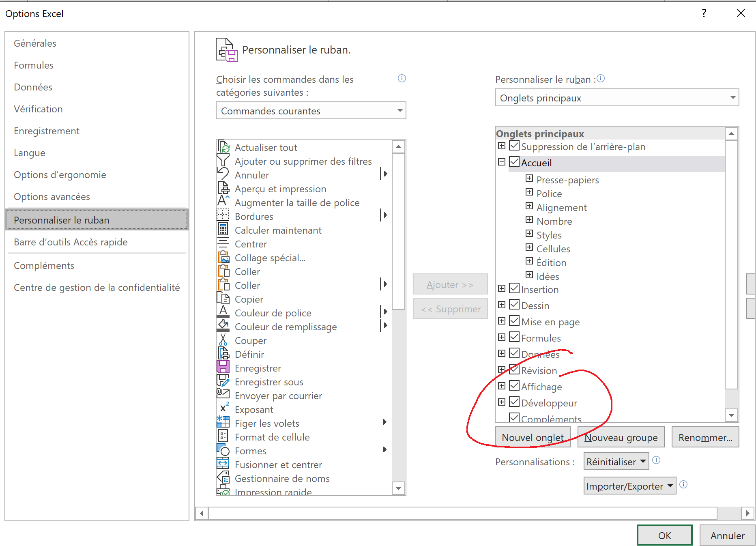
Task: Click the Couper scissors icon
Action: pos(223,340)
